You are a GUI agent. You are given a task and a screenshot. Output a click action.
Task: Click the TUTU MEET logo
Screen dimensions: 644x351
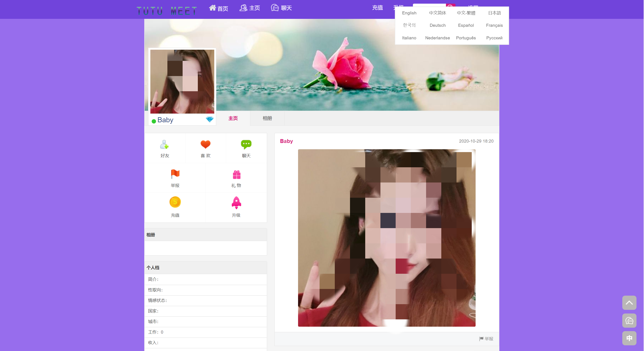point(167,11)
